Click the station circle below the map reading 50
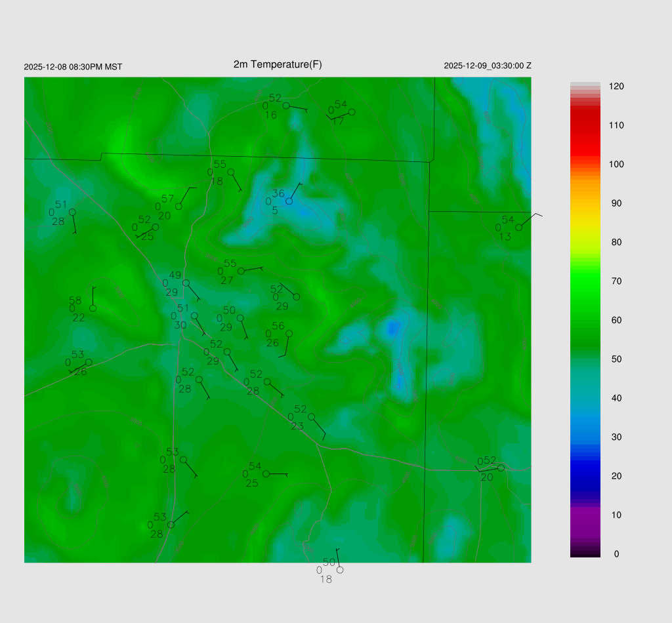Image resolution: width=672 pixels, height=623 pixels. point(340,570)
